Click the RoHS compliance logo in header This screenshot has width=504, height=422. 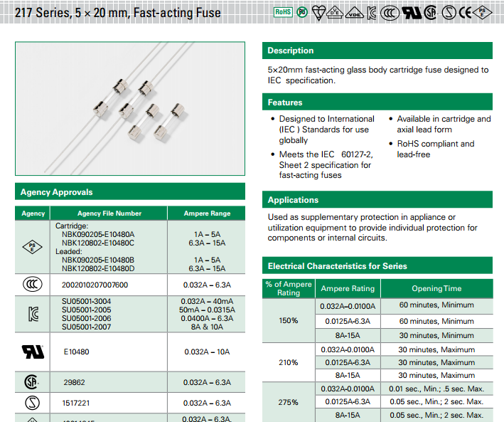point(283,12)
